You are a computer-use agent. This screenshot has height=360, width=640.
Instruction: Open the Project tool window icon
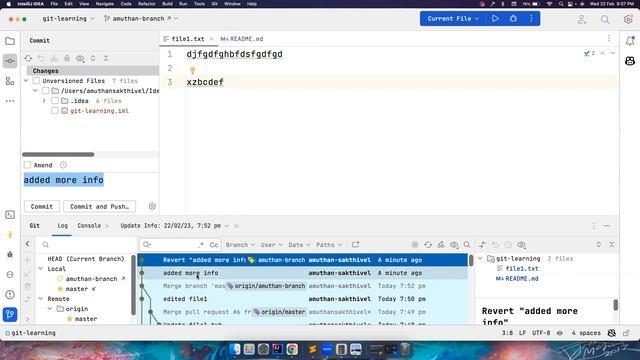point(10,41)
